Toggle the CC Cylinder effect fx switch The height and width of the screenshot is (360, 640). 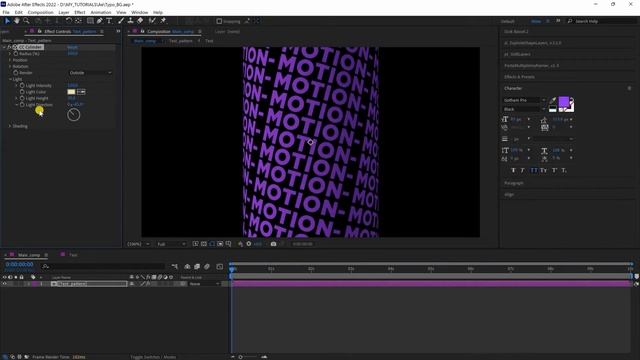coord(9,47)
